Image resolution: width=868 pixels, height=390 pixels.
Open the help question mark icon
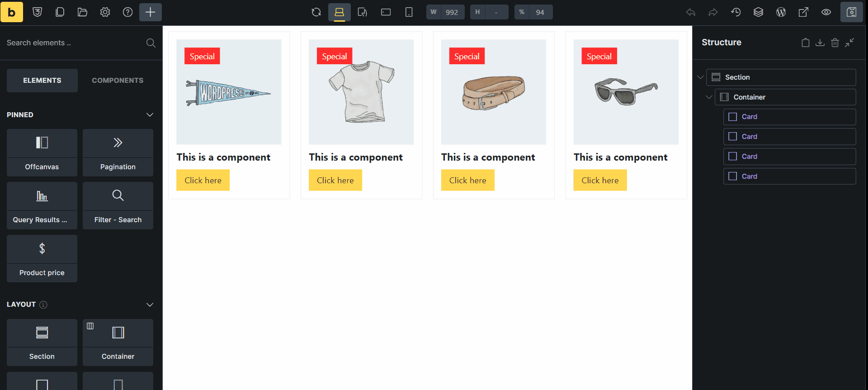click(128, 12)
